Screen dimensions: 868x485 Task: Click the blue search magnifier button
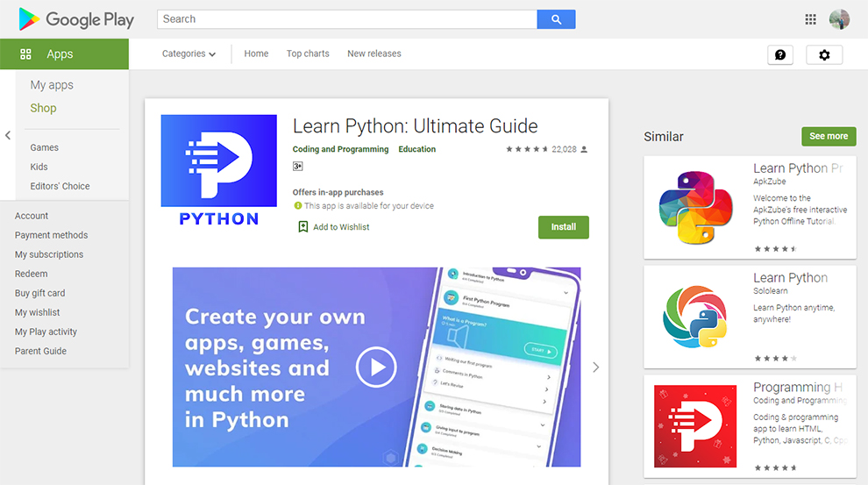[x=556, y=19]
